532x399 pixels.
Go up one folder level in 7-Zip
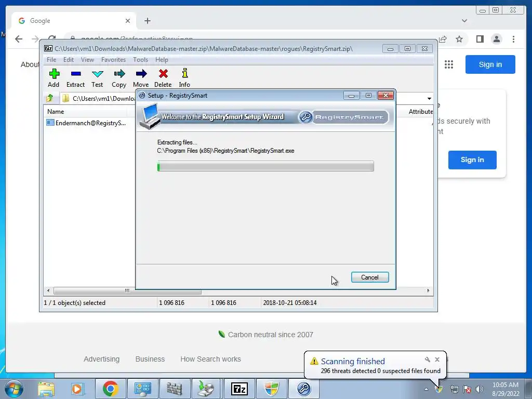pyautogui.click(x=50, y=98)
